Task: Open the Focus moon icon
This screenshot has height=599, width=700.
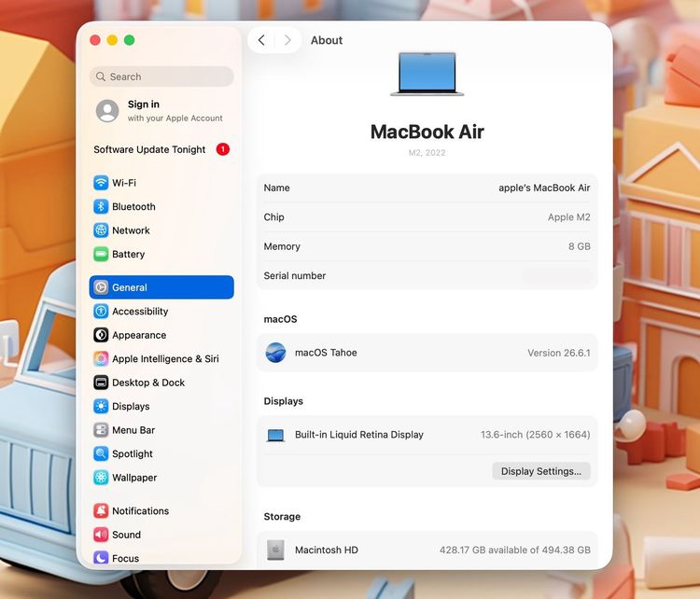Action: pos(101,558)
